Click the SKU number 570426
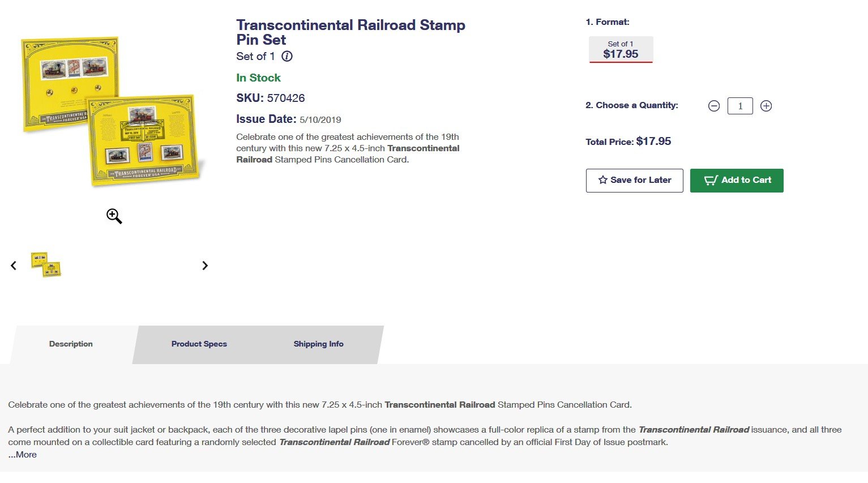Image resolution: width=868 pixels, height=483 pixels. (286, 98)
